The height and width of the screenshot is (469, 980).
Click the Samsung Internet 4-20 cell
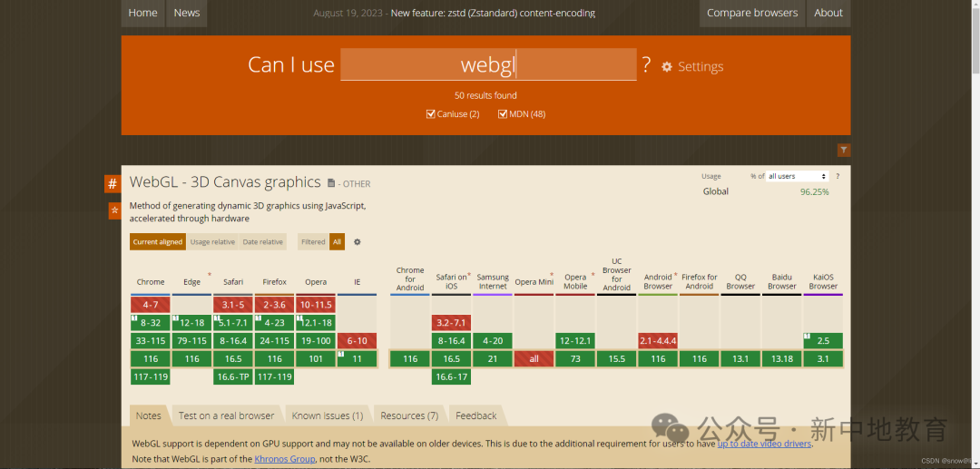[493, 341]
